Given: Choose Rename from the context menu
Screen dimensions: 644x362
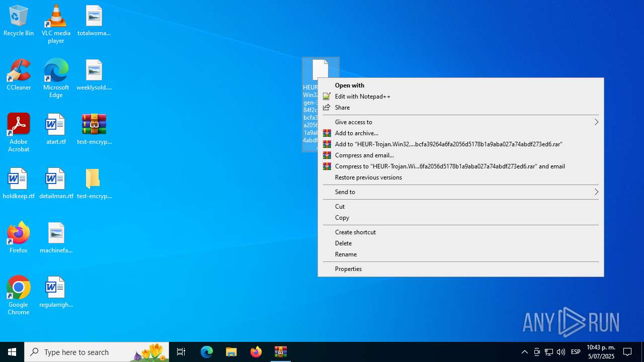Looking at the screenshot, I should point(461,254).
